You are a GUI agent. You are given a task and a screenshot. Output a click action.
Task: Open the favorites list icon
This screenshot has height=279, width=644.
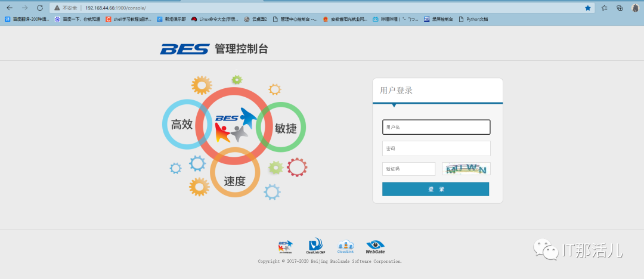pyautogui.click(x=605, y=8)
